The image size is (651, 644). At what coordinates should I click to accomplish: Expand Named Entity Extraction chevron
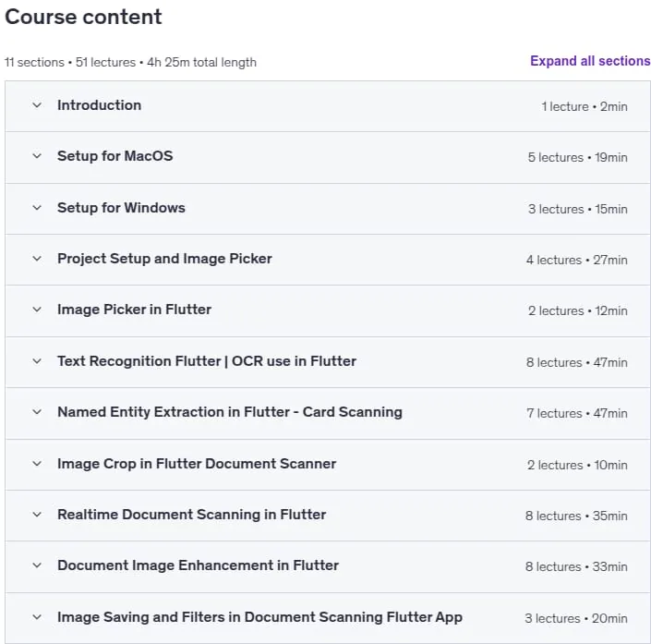coord(37,412)
